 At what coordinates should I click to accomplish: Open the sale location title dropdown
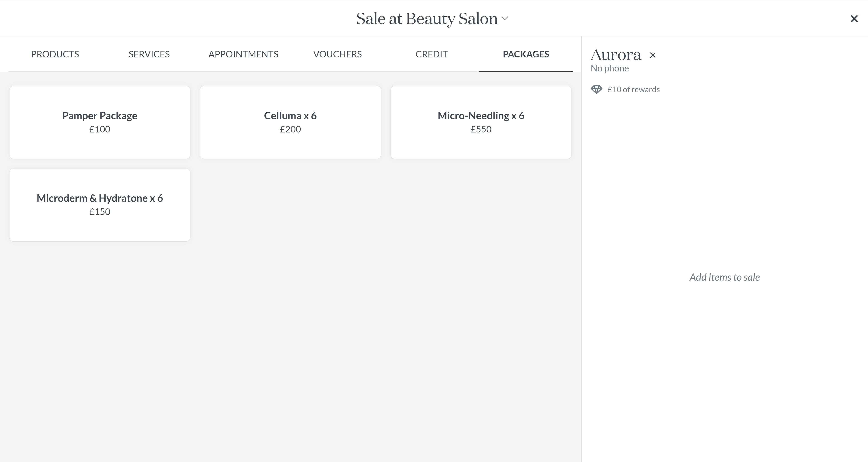tap(427, 19)
